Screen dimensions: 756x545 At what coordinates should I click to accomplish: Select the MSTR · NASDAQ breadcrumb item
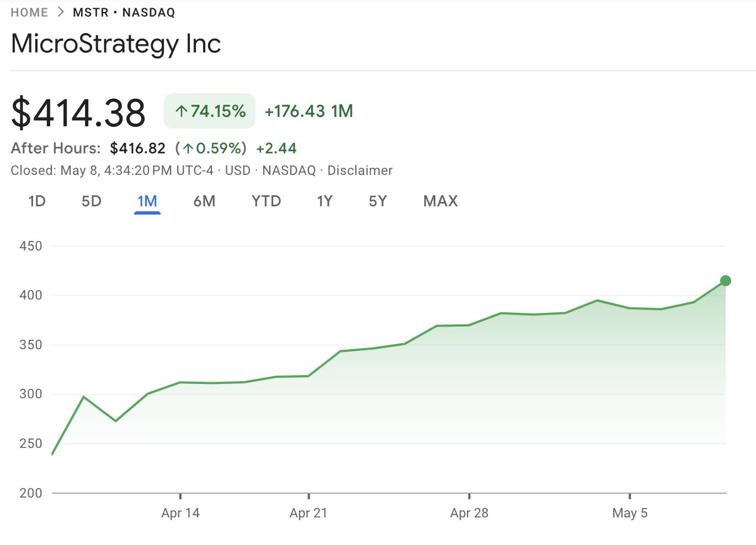pos(124,12)
